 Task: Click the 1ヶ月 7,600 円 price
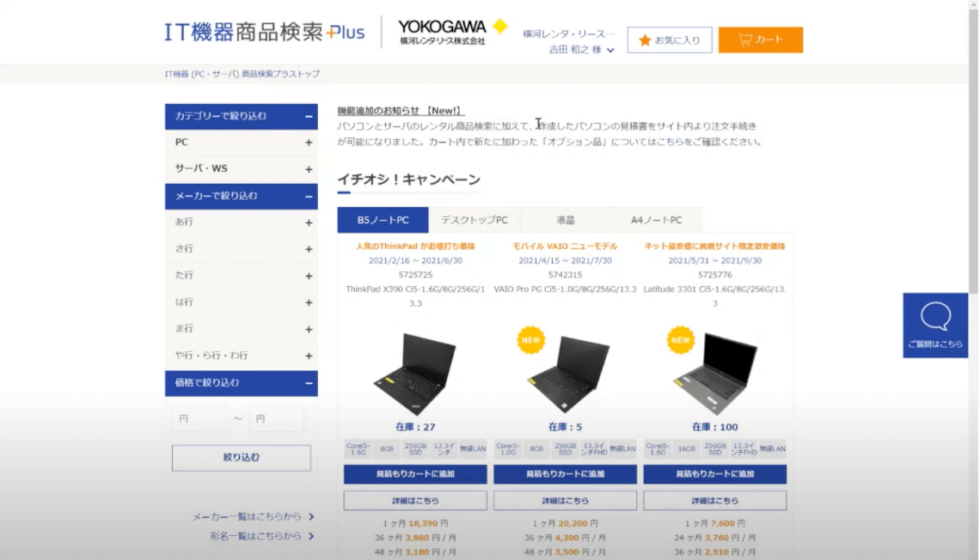tap(715, 523)
